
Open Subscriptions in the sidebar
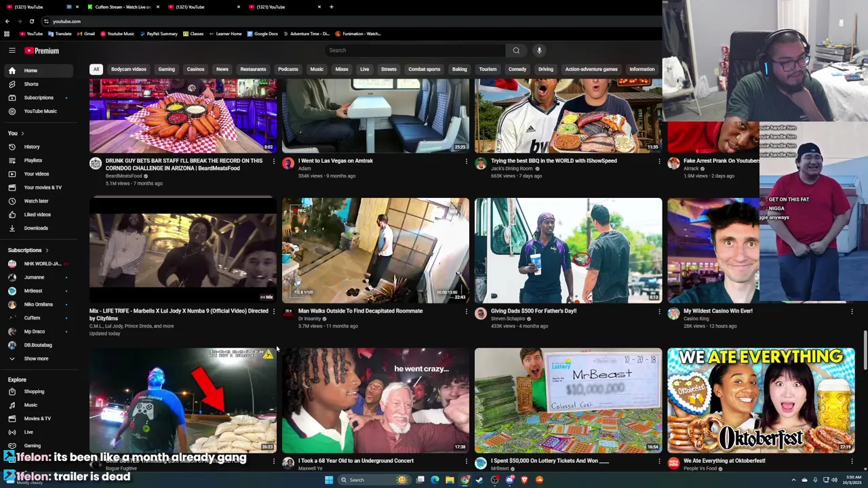coord(38,98)
